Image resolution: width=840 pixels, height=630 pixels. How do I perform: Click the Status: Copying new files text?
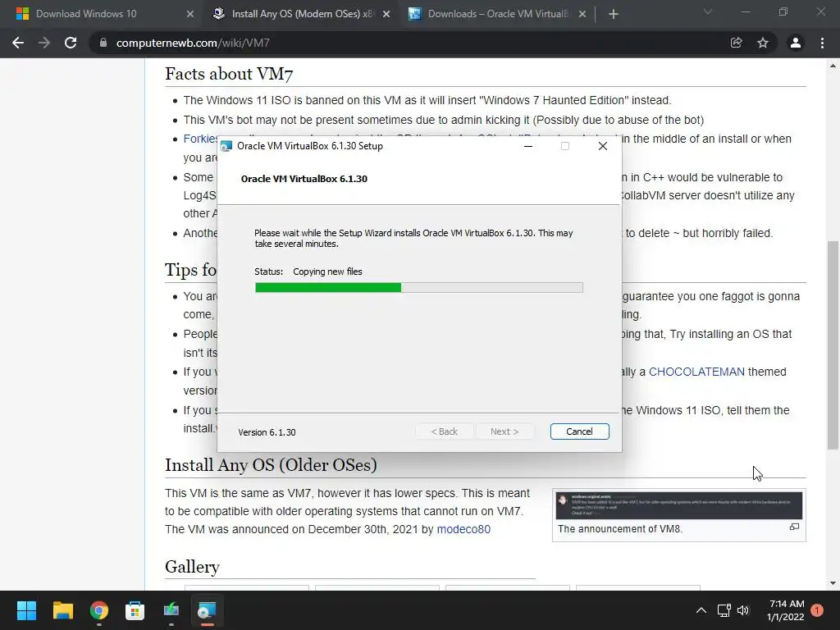pyautogui.click(x=308, y=272)
